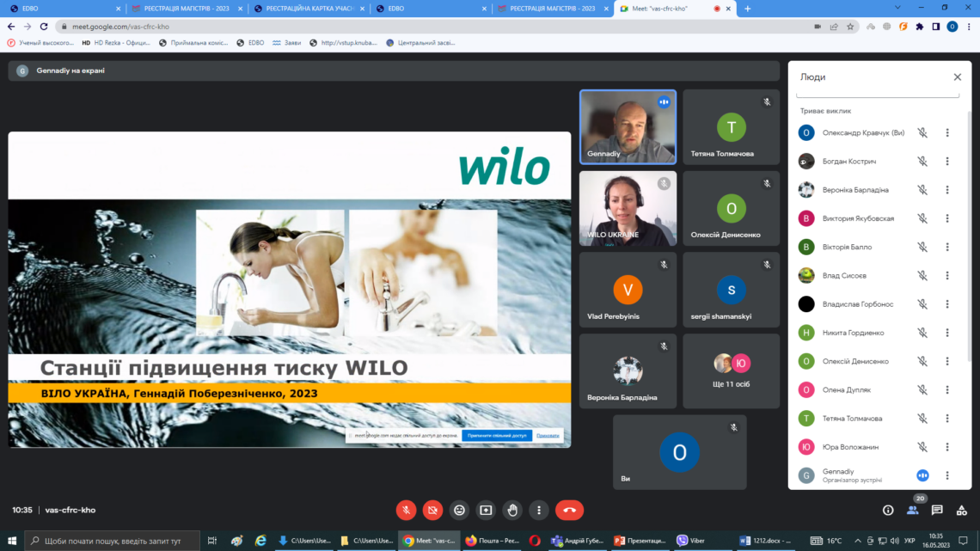This screenshot has width=980, height=551.
Task: Click the Windows taskbar search box
Action: (113, 541)
